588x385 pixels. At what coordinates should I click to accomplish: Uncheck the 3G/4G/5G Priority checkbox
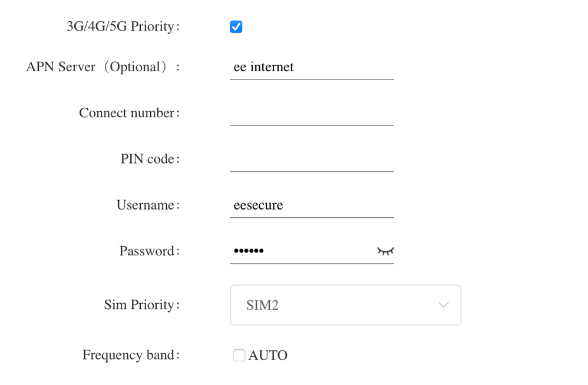pyautogui.click(x=236, y=27)
